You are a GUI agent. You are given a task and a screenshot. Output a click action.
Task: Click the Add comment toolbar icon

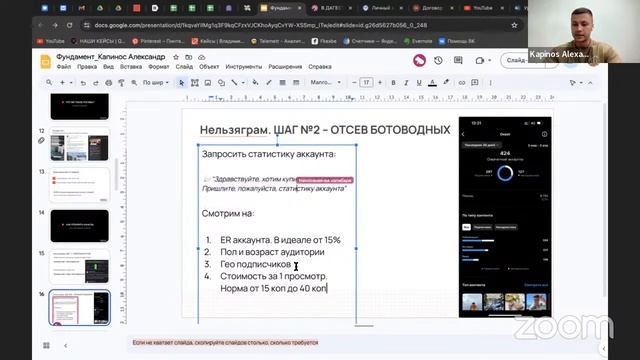tap(475, 83)
